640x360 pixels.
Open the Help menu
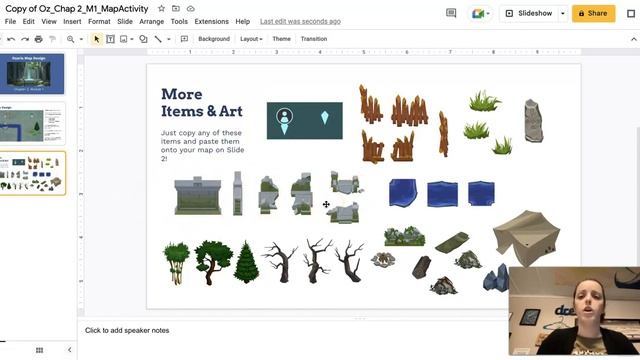[242, 22]
